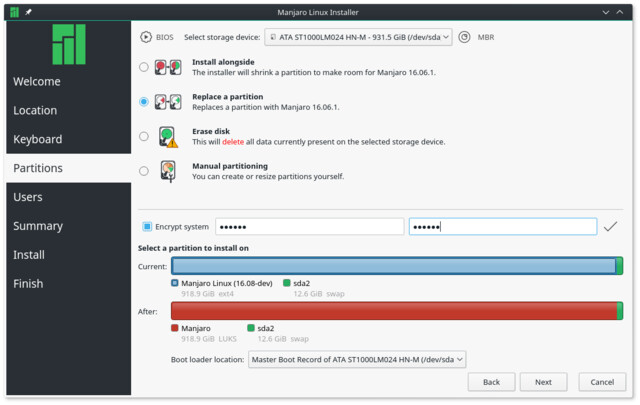
Task: Click the 'Select a partition to install on' heading
Action: click(x=193, y=248)
